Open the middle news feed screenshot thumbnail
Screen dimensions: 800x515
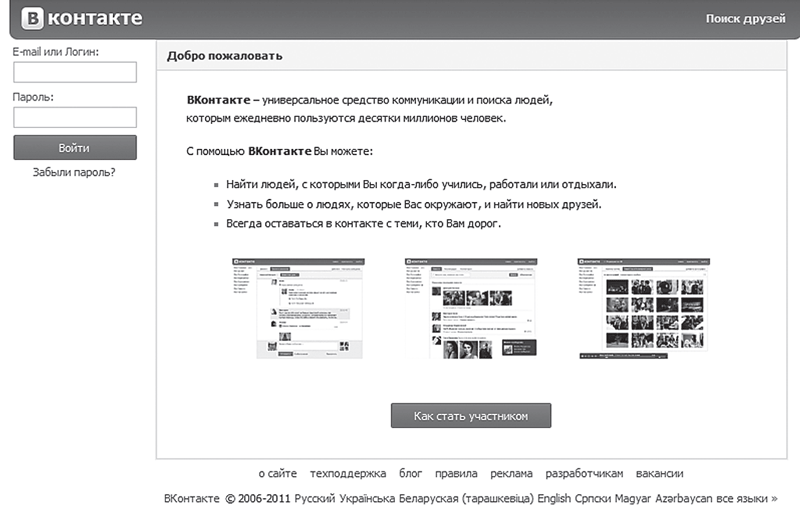point(470,308)
